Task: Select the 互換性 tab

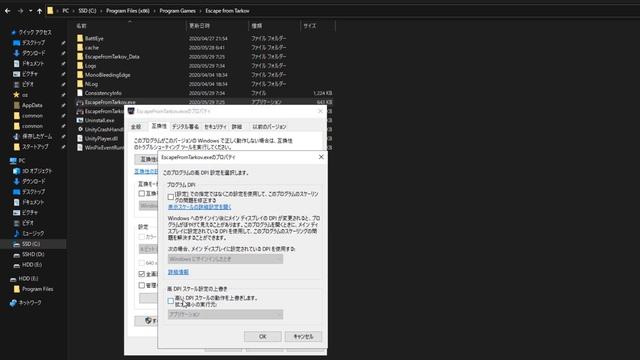Action: pyautogui.click(x=159, y=126)
